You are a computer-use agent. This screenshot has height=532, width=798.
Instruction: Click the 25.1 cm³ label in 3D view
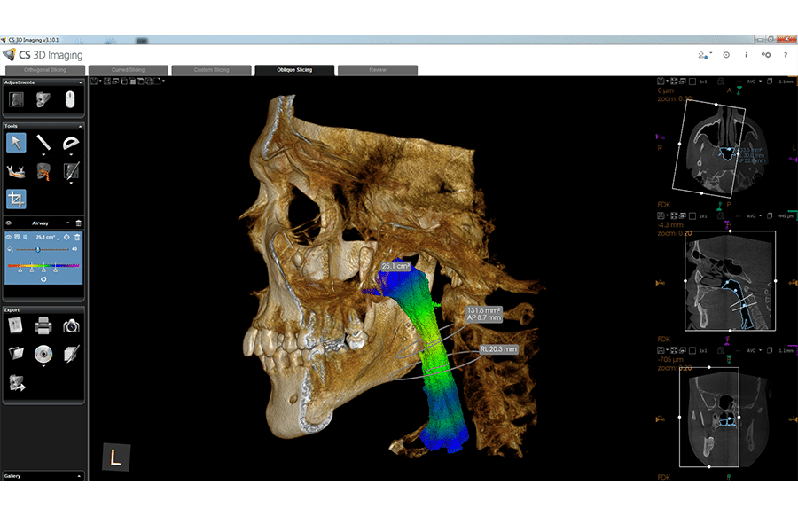[x=395, y=266]
